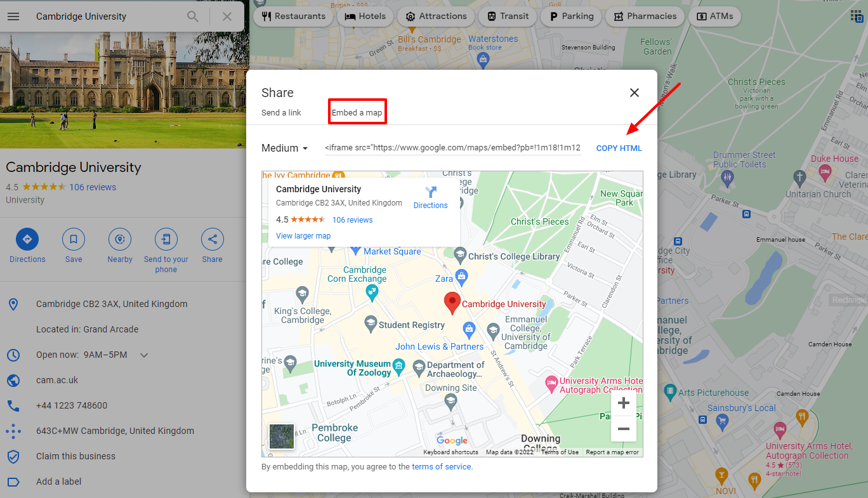Screen dimensions: 868x498
Task: Click the Cambridge University search field
Action: tap(107, 16)
